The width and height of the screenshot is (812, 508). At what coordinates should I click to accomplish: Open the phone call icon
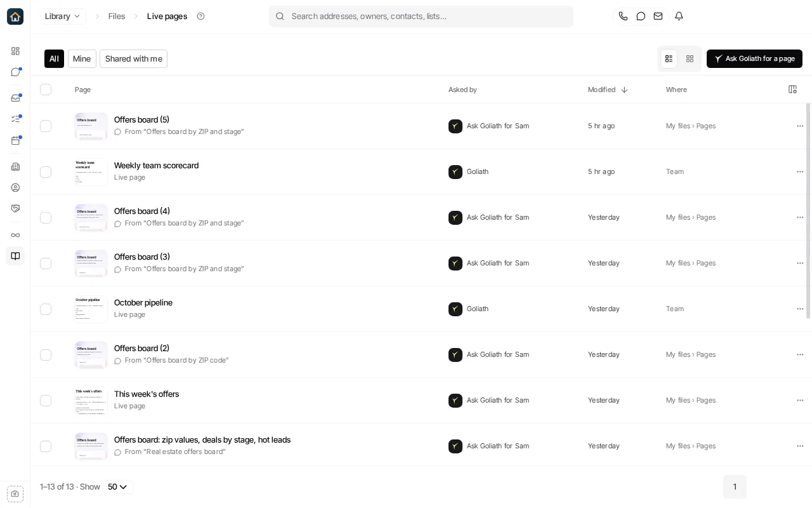click(x=623, y=17)
